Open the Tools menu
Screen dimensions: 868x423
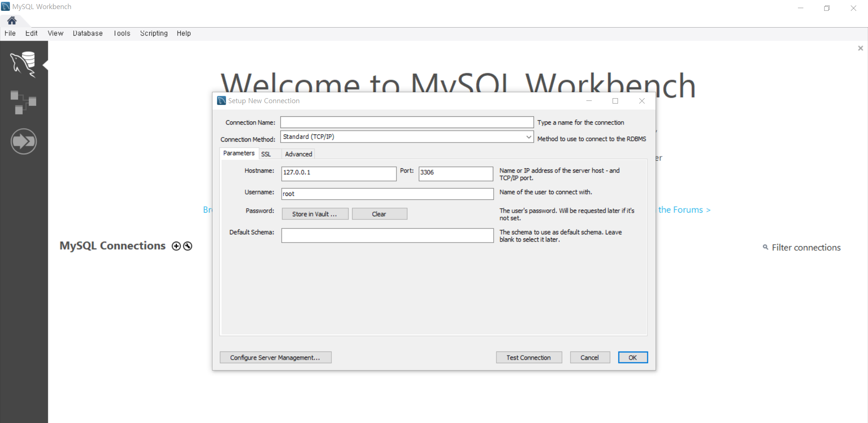click(122, 33)
